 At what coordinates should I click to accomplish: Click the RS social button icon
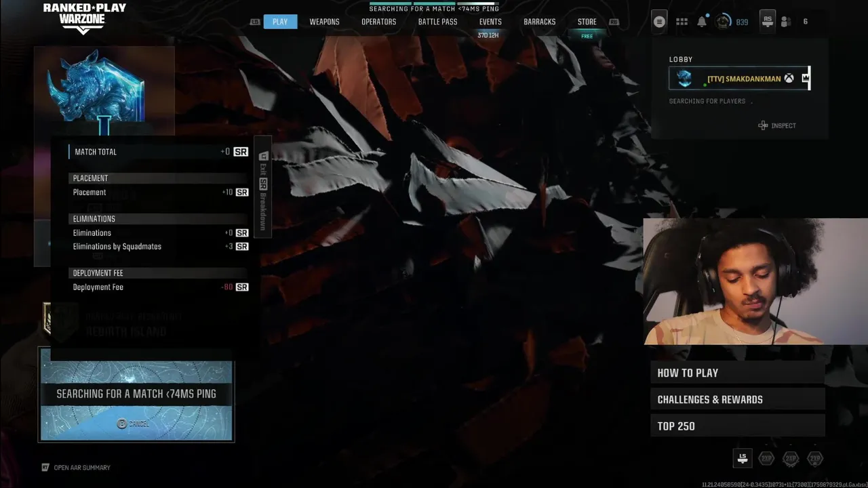767,20
